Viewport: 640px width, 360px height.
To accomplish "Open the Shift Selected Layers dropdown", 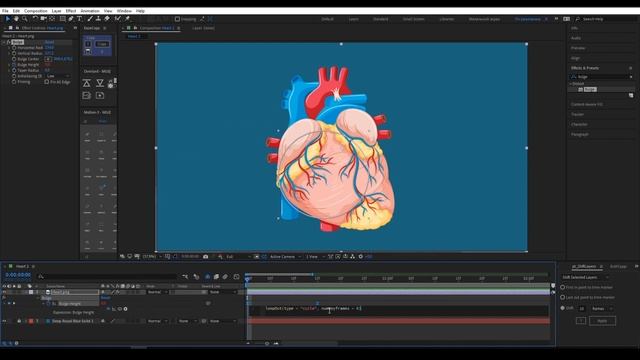I will pyautogui.click(x=585, y=278).
